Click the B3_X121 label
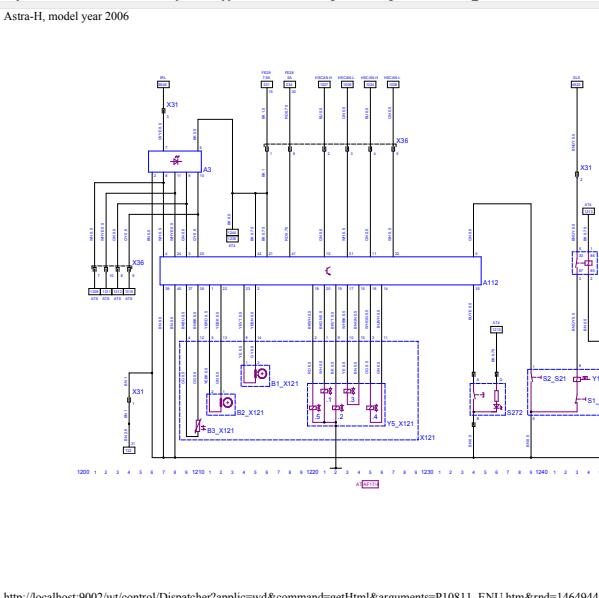 [220, 431]
